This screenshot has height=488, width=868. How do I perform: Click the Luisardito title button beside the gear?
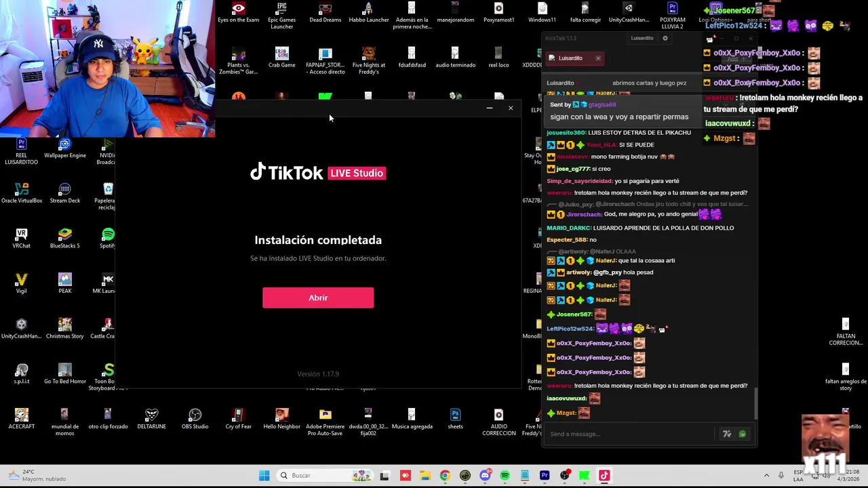(x=642, y=38)
